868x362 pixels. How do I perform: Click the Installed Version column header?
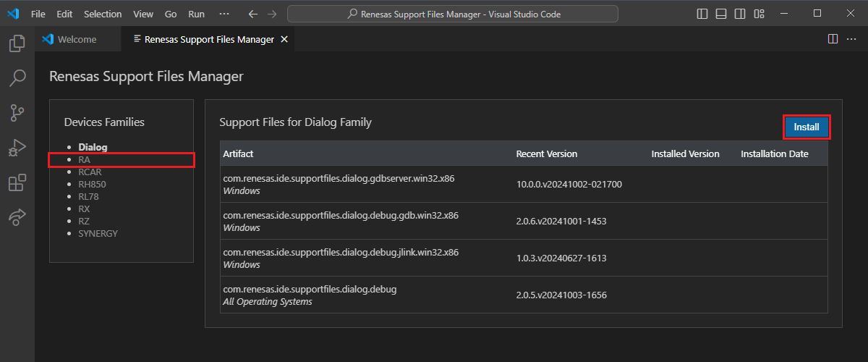[685, 153]
